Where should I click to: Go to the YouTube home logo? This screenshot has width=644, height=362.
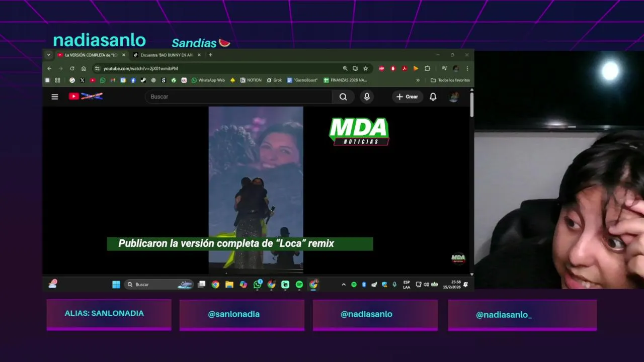click(x=86, y=96)
